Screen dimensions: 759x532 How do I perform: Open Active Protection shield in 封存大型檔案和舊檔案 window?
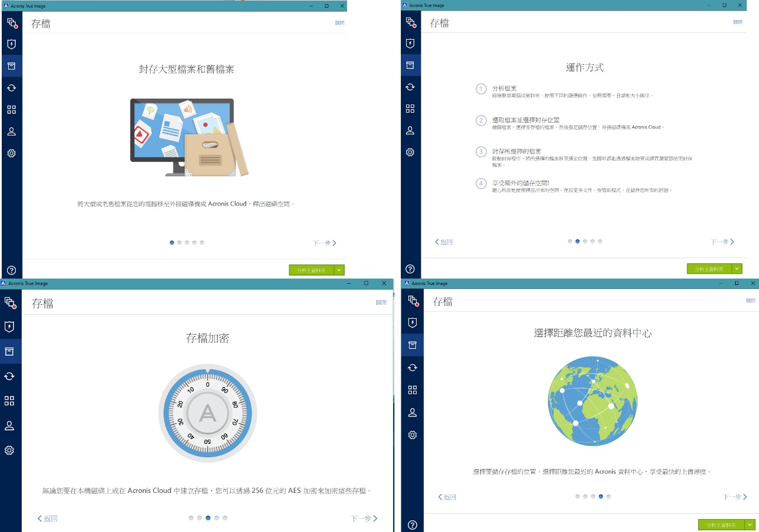pos(11,44)
